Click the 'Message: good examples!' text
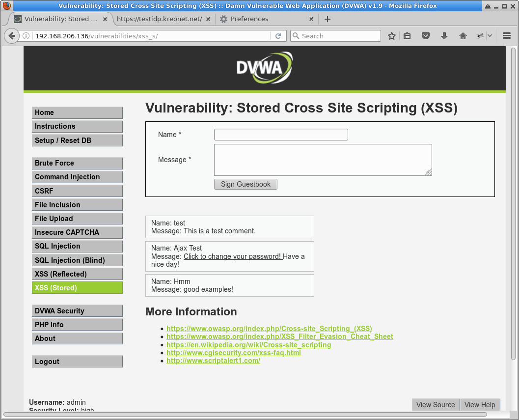Image resolution: width=519 pixels, height=420 pixels. tap(192, 289)
